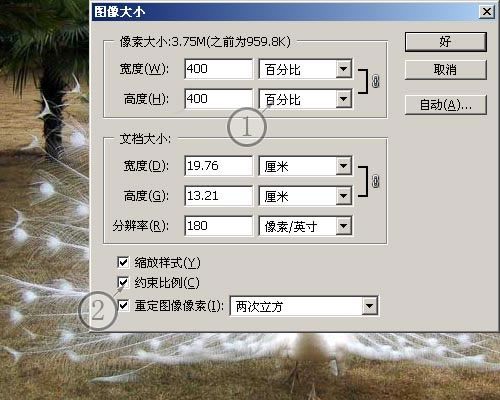Click the 取消 cancel button
Screen dimensions: 500x400
coord(446,70)
